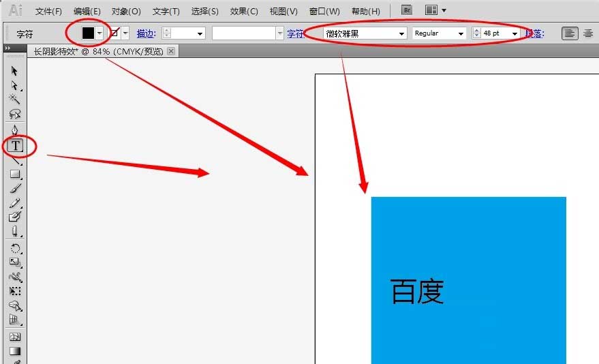Click the 百度 text on canvas
599x364 pixels.
(x=417, y=291)
